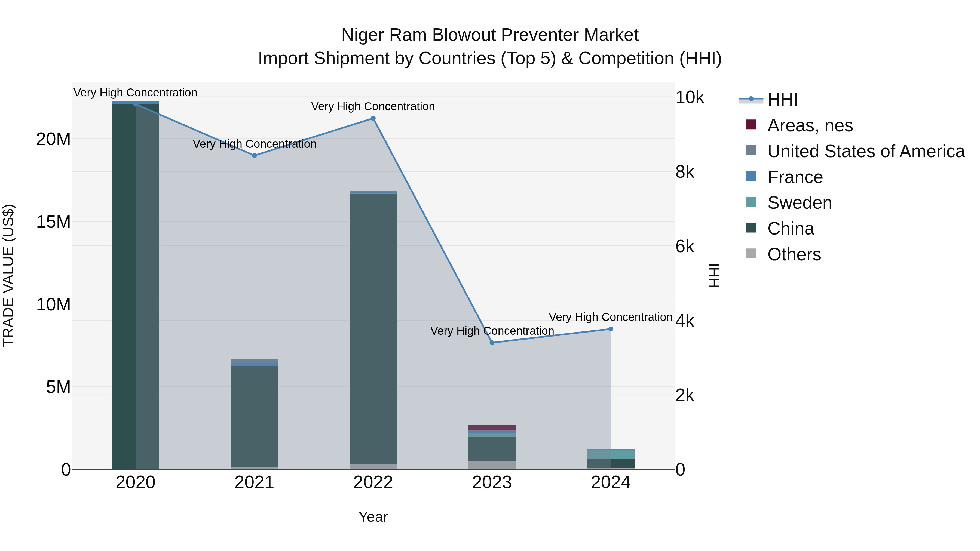Click the 8k HHI axis tick
Image resolution: width=980 pixels, height=551 pixels.
click(685, 172)
